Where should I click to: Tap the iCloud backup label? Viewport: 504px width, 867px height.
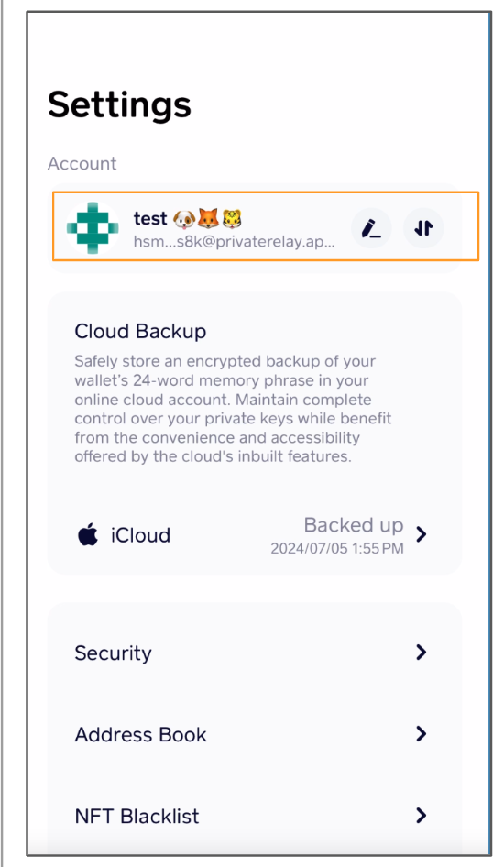(x=140, y=535)
